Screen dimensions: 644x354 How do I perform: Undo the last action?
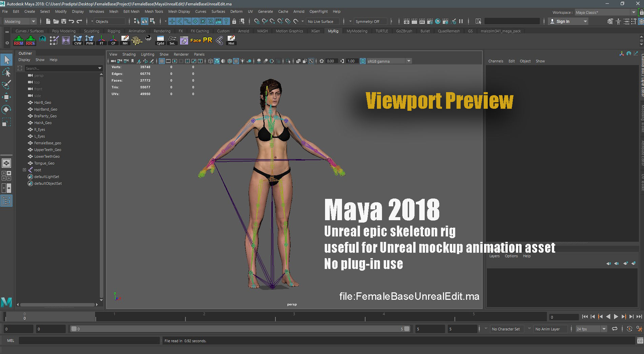72,21
